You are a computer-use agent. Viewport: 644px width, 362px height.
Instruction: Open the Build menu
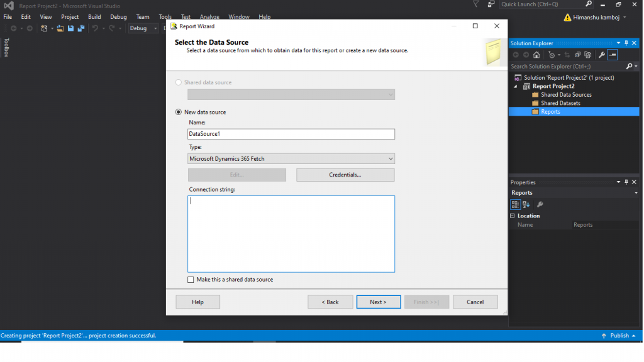click(x=94, y=17)
